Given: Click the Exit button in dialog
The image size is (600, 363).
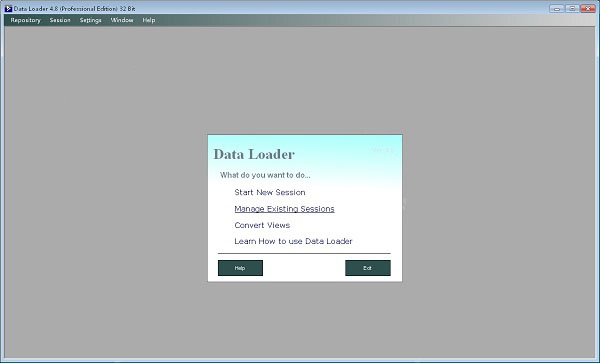Looking at the screenshot, I should click(x=368, y=268).
